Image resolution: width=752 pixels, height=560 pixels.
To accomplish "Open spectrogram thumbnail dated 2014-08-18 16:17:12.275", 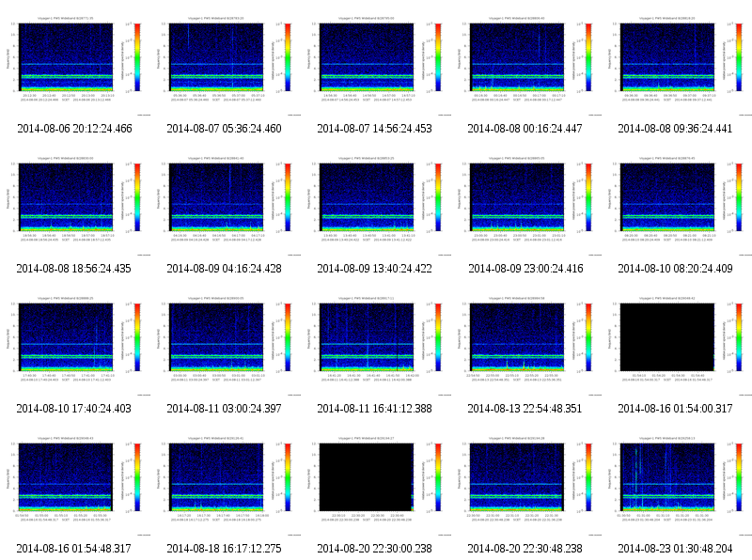I will (226, 480).
